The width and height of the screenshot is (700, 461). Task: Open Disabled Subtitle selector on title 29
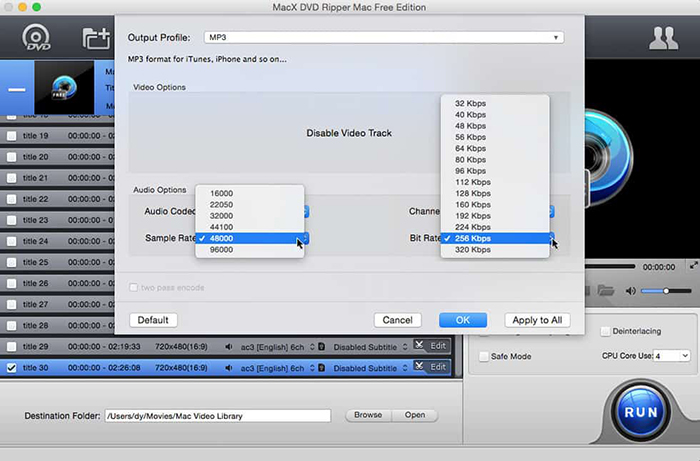371,347
